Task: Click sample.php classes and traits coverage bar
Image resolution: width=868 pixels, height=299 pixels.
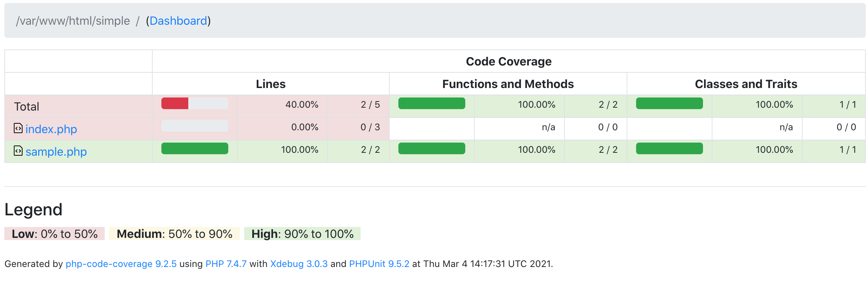Action: [x=670, y=149]
